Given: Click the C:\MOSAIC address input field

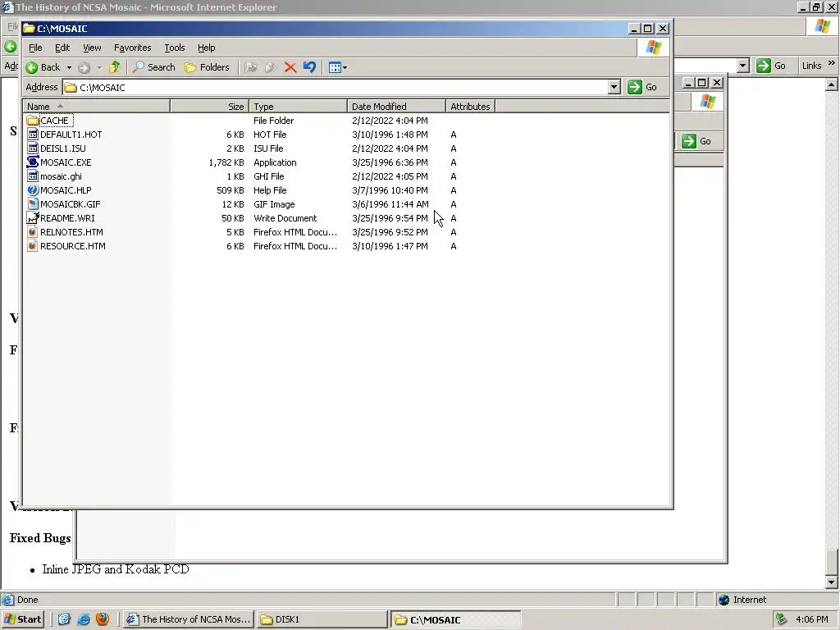Looking at the screenshot, I should point(342,87).
